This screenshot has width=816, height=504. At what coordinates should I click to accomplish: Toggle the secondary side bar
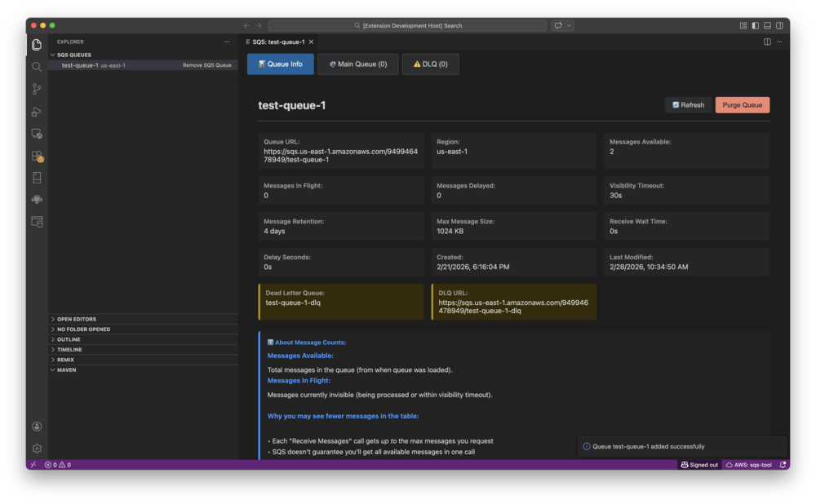[x=779, y=25]
